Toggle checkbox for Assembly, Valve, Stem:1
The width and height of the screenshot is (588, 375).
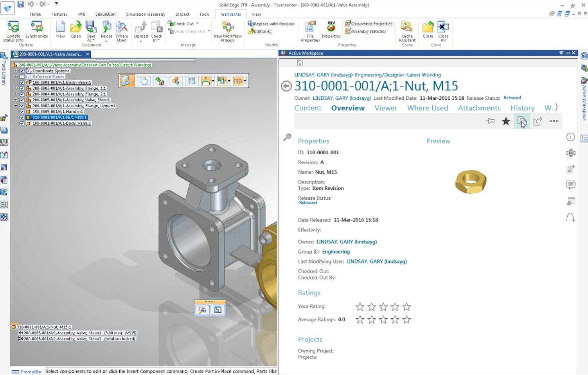click(x=22, y=100)
